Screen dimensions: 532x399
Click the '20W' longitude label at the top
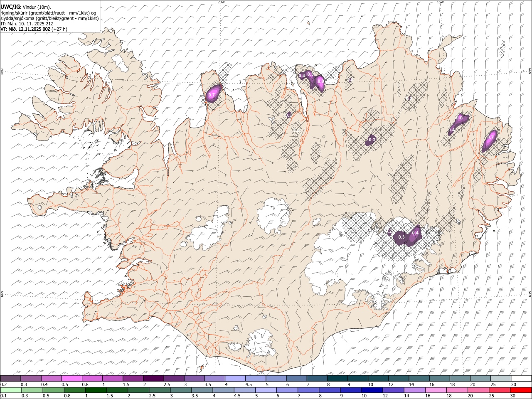(x=221, y=2)
